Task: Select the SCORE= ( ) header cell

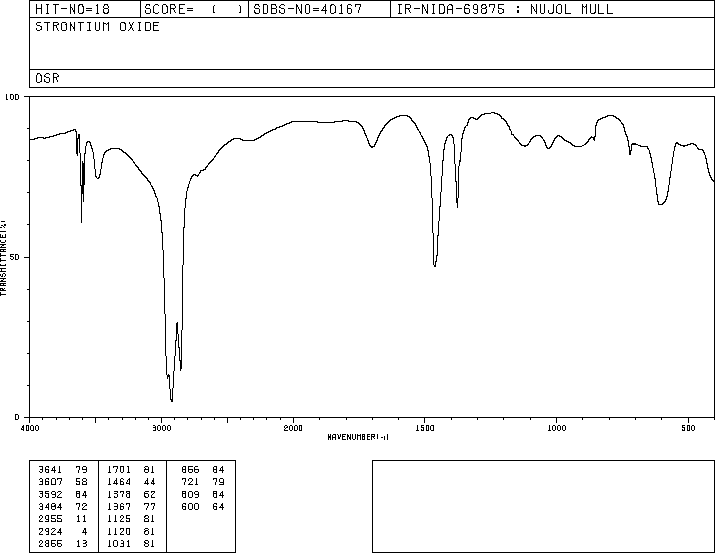Action: 194,9
